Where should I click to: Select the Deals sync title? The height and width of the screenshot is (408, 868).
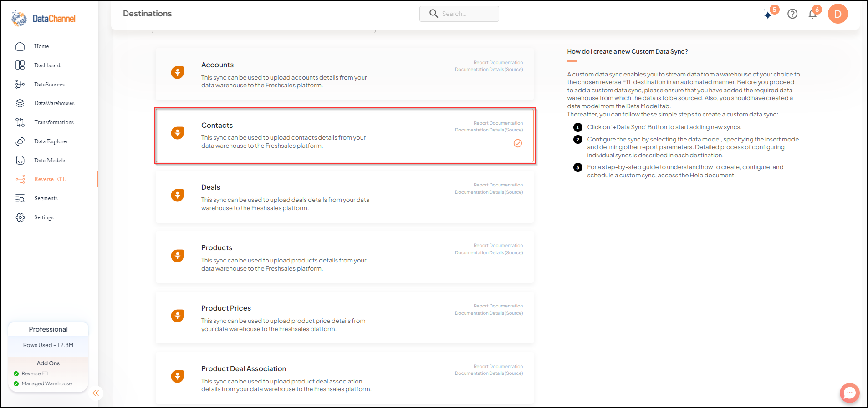click(210, 187)
